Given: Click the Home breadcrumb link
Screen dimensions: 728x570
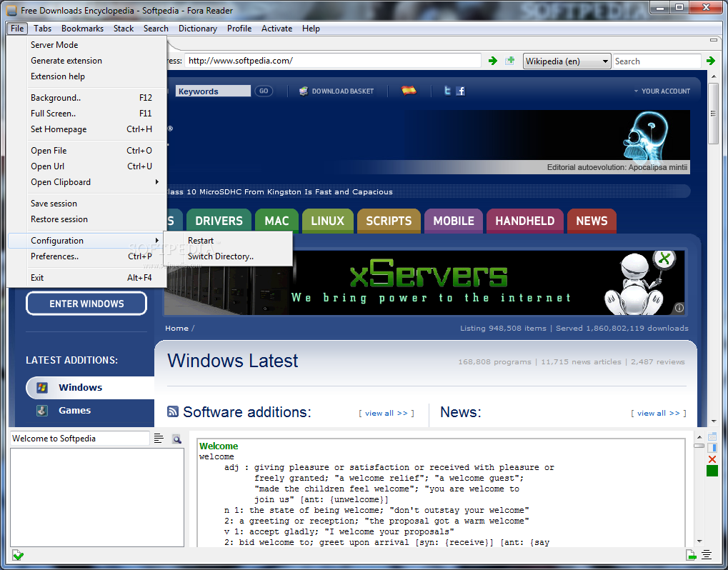Looking at the screenshot, I should click(176, 328).
